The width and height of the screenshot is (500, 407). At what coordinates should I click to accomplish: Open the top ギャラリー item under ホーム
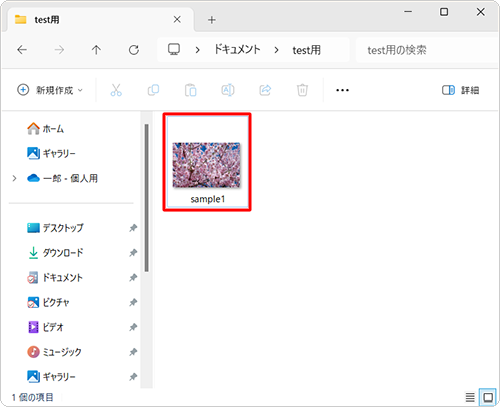pos(51,153)
